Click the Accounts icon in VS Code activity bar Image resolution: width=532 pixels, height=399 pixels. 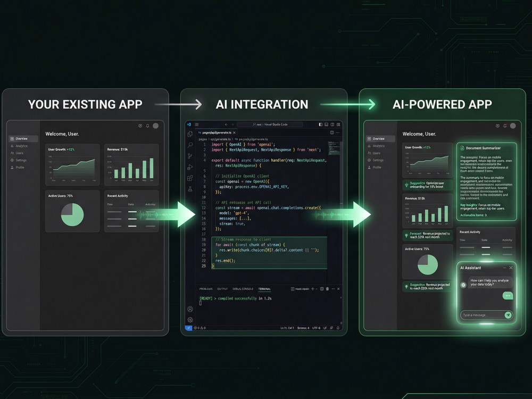(190, 309)
